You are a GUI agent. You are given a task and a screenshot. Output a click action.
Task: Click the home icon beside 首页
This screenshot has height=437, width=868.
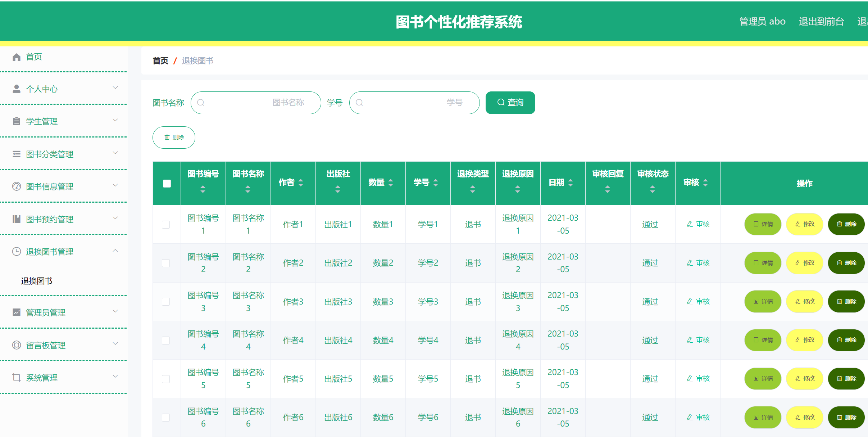click(x=17, y=57)
